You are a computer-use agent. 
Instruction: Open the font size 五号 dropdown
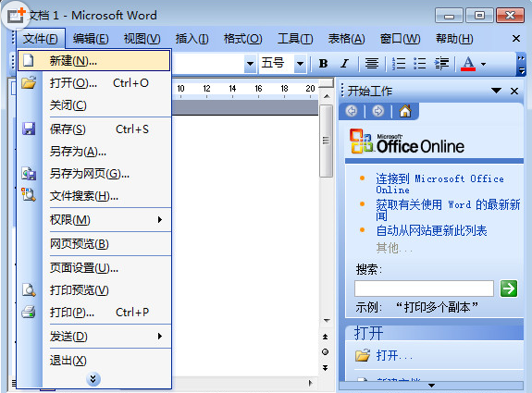(x=300, y=64)
